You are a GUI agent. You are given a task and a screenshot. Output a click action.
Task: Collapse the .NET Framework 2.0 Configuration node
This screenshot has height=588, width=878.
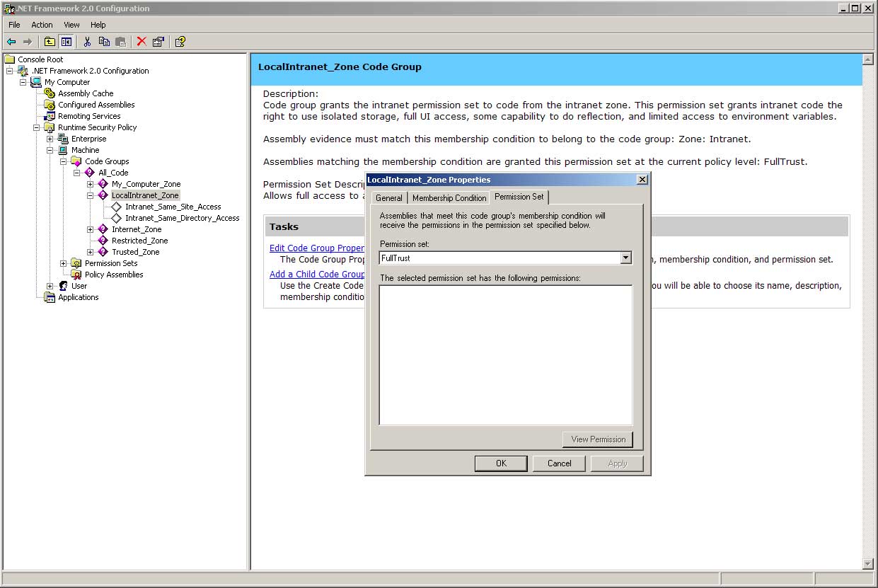(10, 71)
